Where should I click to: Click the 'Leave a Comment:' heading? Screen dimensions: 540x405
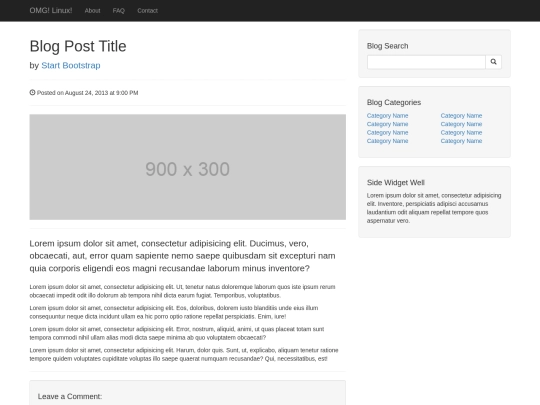tap(70, 396)
